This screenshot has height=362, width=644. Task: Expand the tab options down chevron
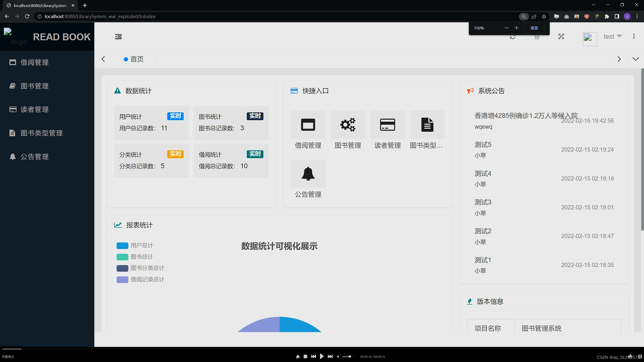[x=635, y=59]
